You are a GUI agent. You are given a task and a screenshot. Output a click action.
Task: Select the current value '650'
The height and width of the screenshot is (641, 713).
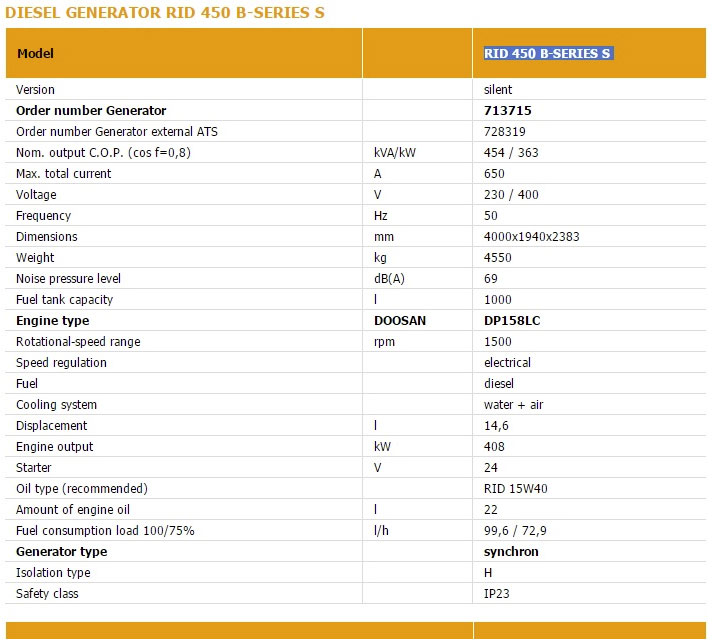click(494, 174)
